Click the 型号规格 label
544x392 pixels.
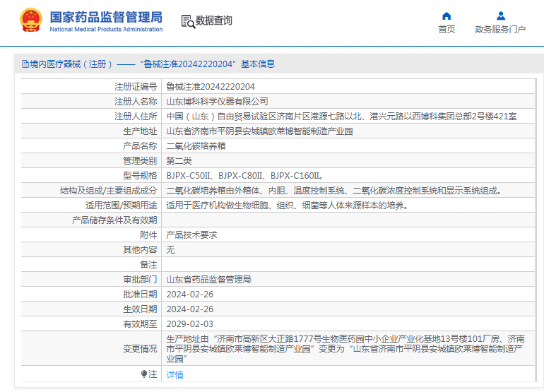(x=140, y=176)
